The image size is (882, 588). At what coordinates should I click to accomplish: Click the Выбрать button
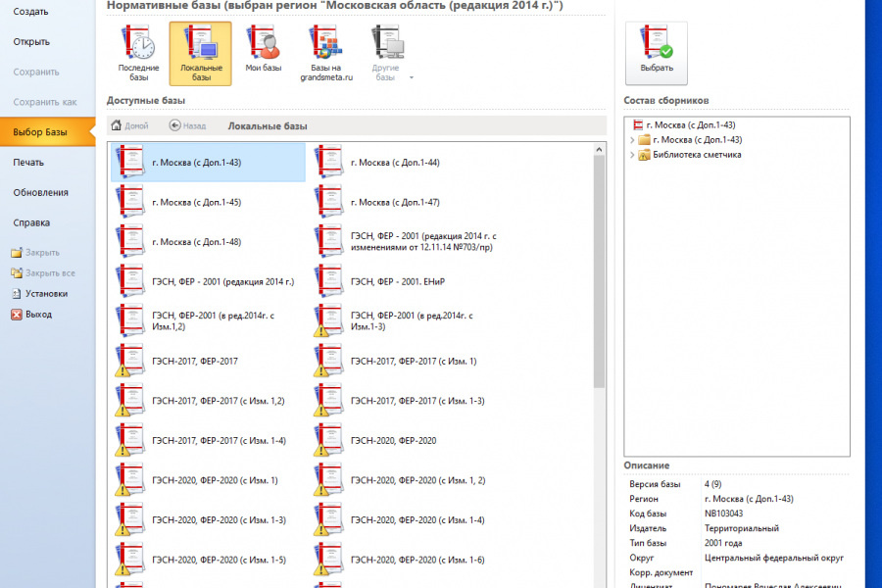click(x=657, y=53)
